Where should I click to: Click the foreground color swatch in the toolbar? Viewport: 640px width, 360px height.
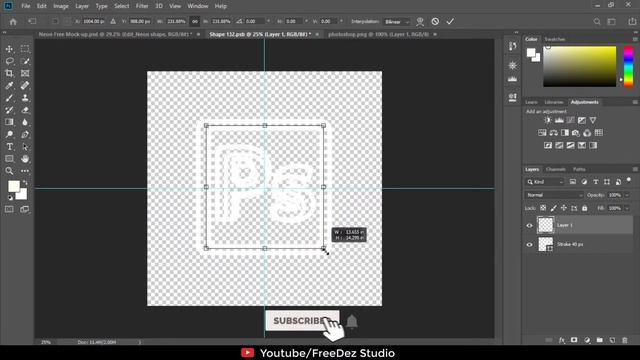click(x=13, y=186)
